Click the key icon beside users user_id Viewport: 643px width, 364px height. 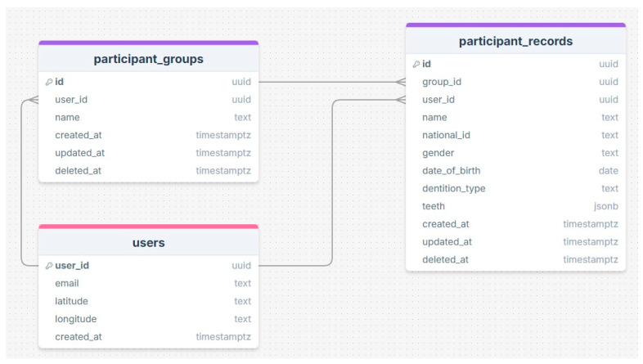click(49, 266)
